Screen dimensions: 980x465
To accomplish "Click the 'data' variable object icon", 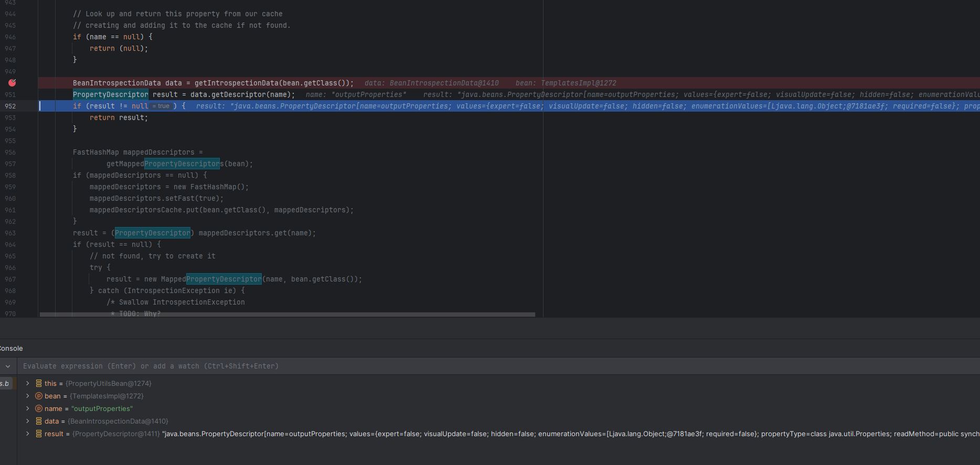I will (x=39, y=421).
